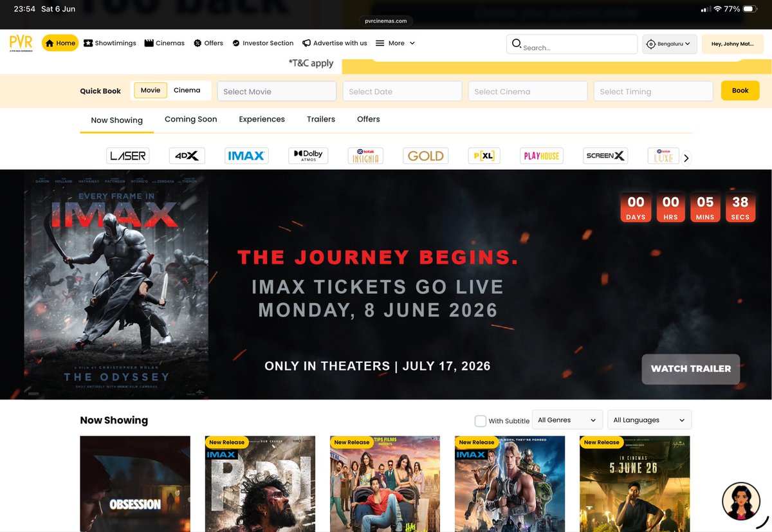This screenshot has height=532, width=772.
Task: Tap the pvrcinemas.com address bar
Action: tap(386, 21)
